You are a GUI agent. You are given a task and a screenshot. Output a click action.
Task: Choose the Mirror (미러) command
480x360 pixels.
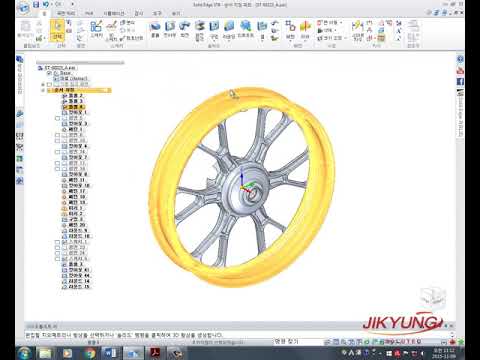(305, 29)
